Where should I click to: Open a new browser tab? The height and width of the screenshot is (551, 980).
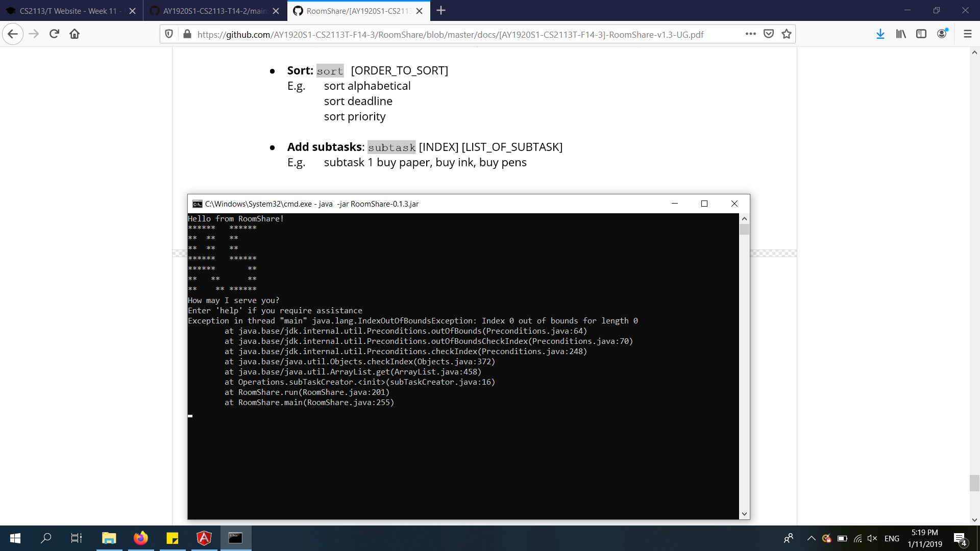point(441,11)
